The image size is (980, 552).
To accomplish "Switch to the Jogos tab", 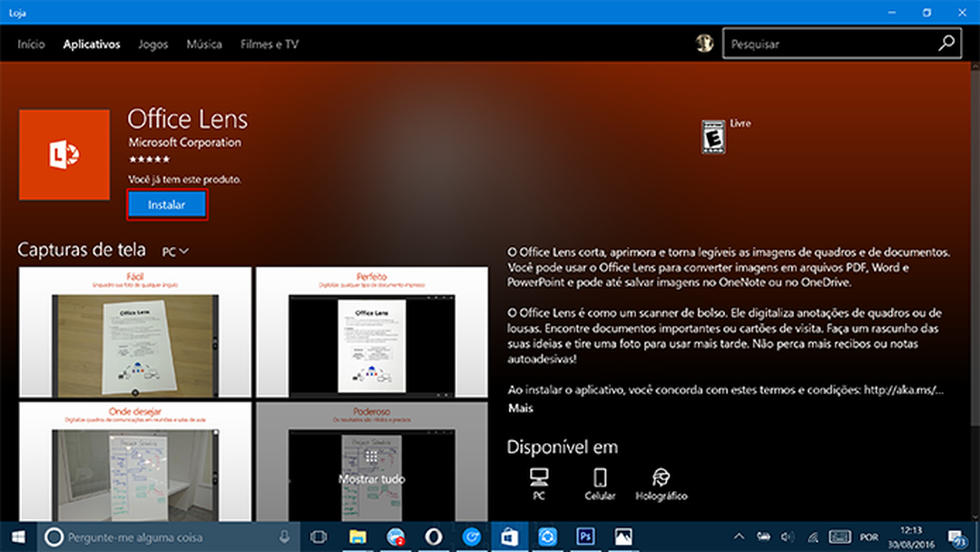I will (153, 44).
